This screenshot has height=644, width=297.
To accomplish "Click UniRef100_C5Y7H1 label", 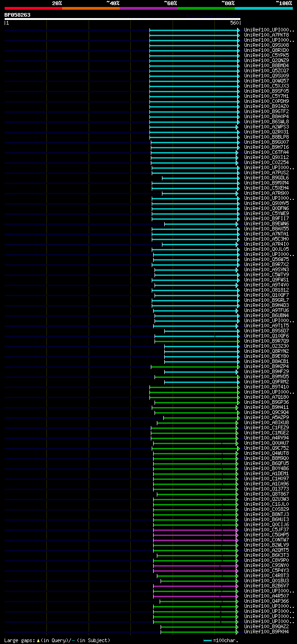I will click(266, 96).
